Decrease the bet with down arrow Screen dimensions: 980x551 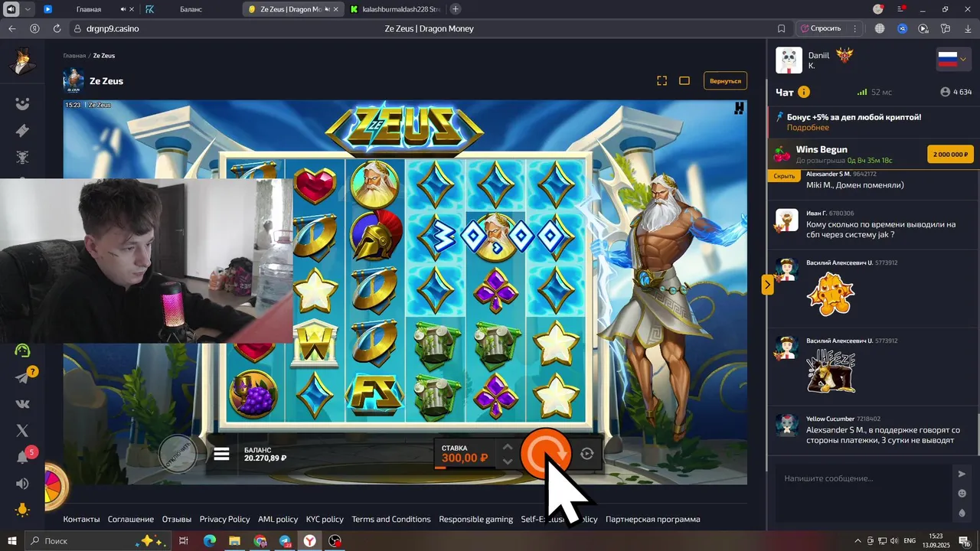pos(507,461)
